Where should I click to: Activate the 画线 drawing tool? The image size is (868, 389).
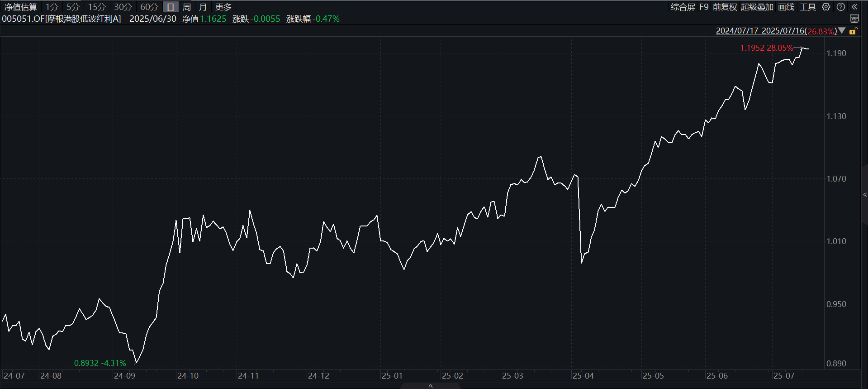pos(786,7)
